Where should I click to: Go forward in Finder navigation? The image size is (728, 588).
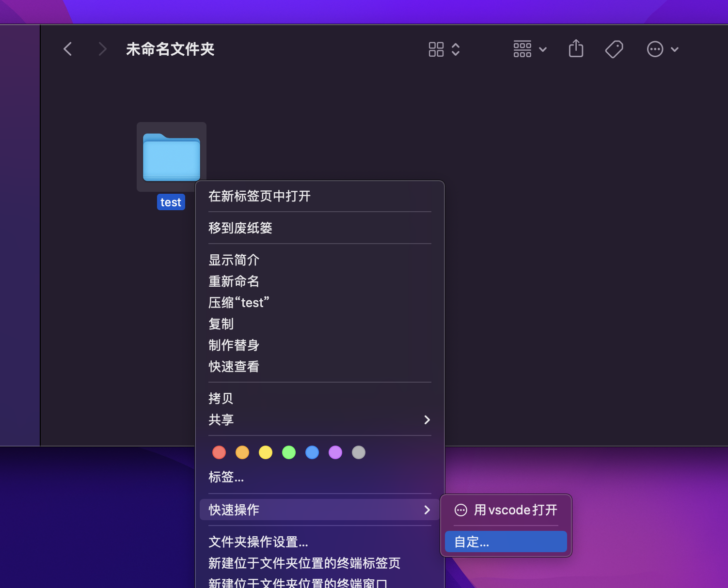point(102,49)
